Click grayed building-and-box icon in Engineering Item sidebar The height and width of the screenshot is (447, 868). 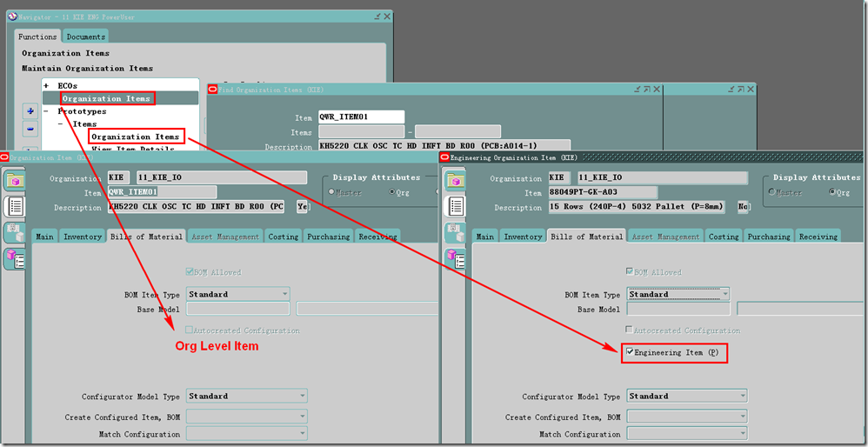pyautogui.click(x=456, y=232)
